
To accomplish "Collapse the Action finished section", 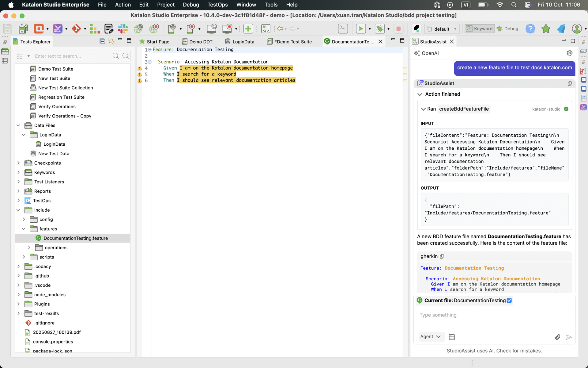I will 420,94.
